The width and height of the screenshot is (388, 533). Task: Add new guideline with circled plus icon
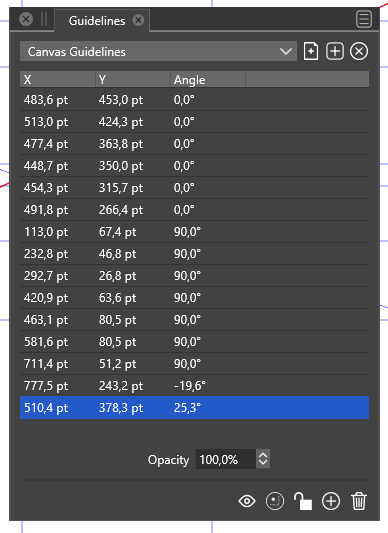pos(331,501)
